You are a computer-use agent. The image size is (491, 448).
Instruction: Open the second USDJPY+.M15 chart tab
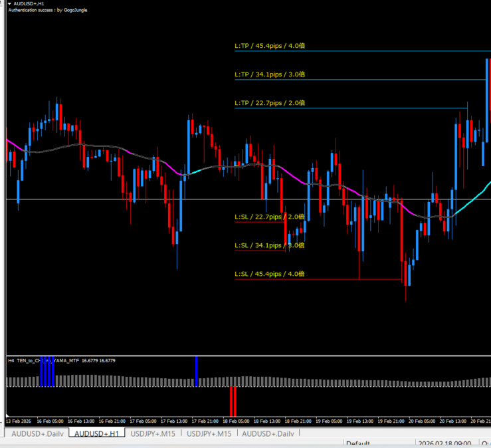click(x=209, y=434)
